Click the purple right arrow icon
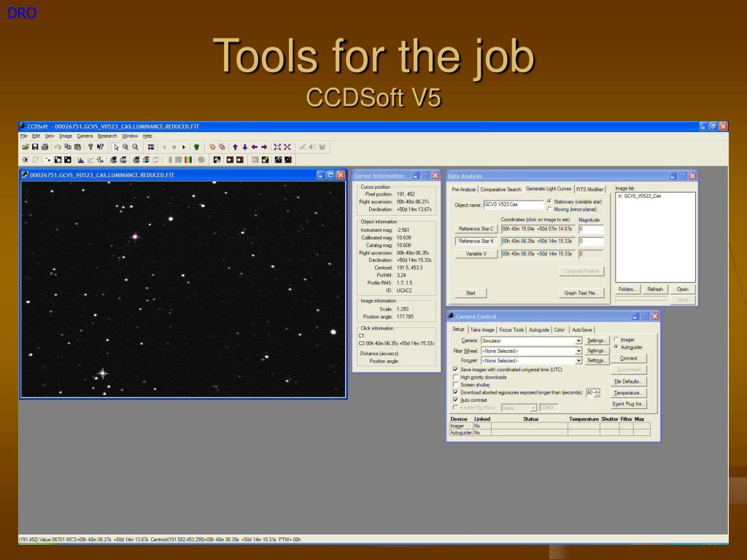Image resolution: width=747 pixels, height=560 pixels. (264, 147)
